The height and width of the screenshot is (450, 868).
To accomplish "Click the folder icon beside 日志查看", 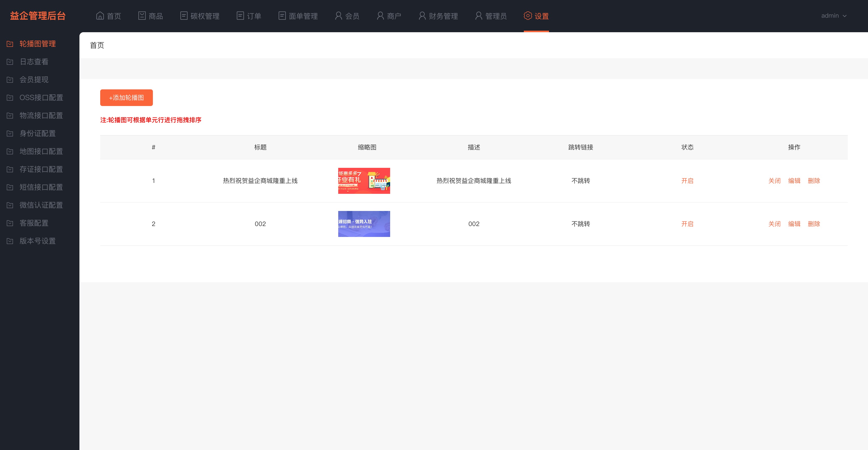I will 10,62.
